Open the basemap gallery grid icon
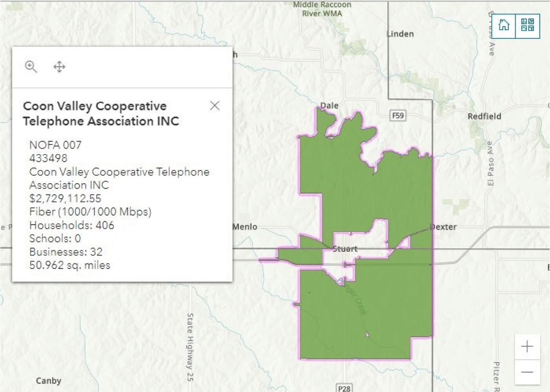The height and width of the screenshot is (392, 550). pyautogui.click(x=527, y=26)
